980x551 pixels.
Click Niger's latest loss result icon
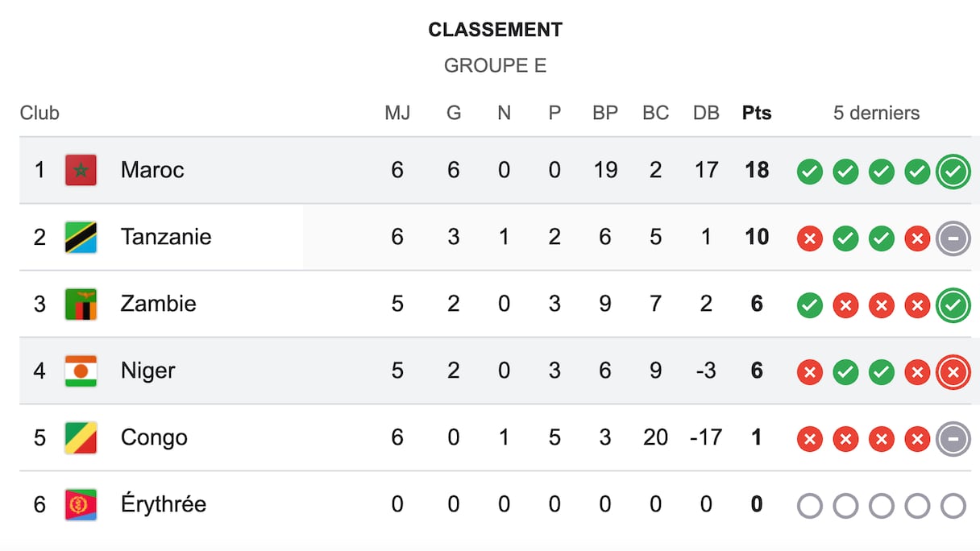click(953, 371)
